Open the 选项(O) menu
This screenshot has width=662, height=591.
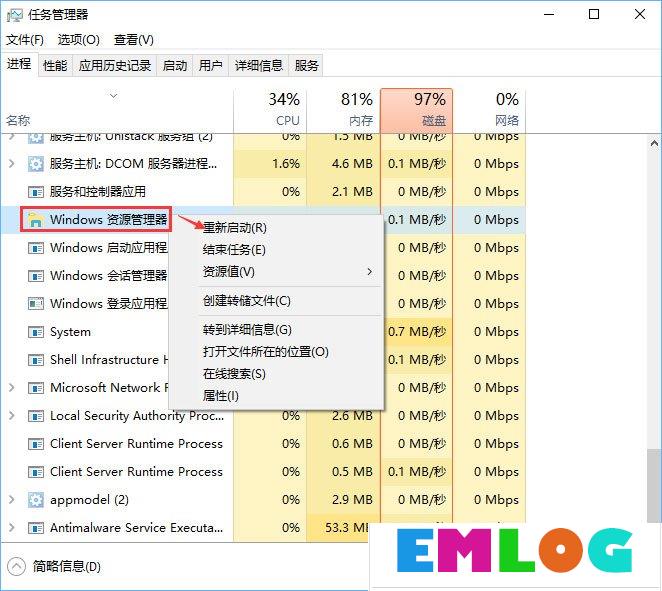click(x=79, y=40)
